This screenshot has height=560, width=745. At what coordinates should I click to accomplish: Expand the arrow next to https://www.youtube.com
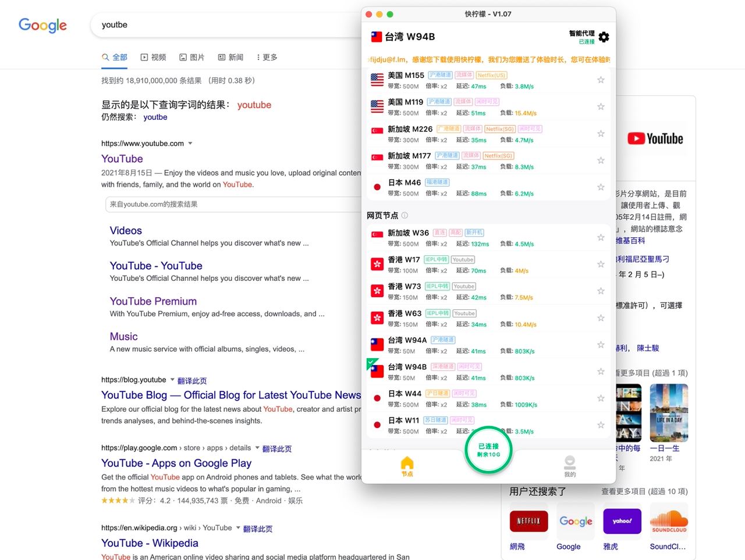[x=190, y=143]
